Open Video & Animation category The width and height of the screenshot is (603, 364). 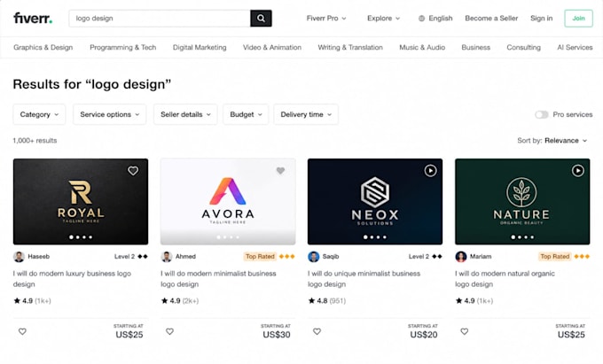[272, 48]
